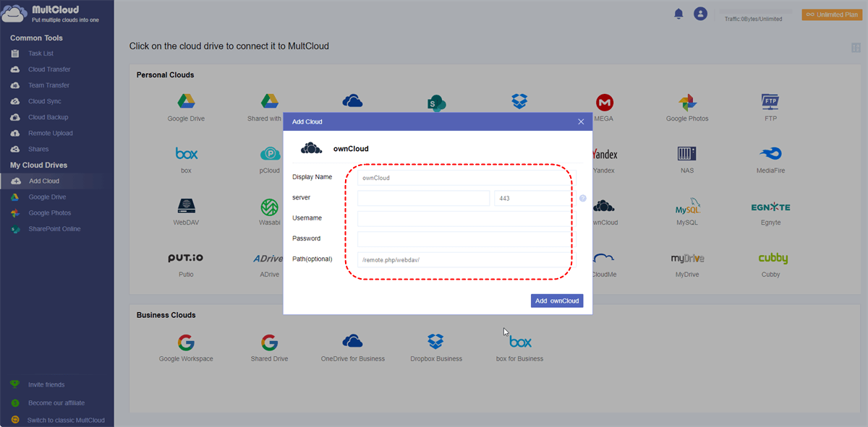Click the Password field
This screenshot has height=427, width=868.
[x=465, y=239]
